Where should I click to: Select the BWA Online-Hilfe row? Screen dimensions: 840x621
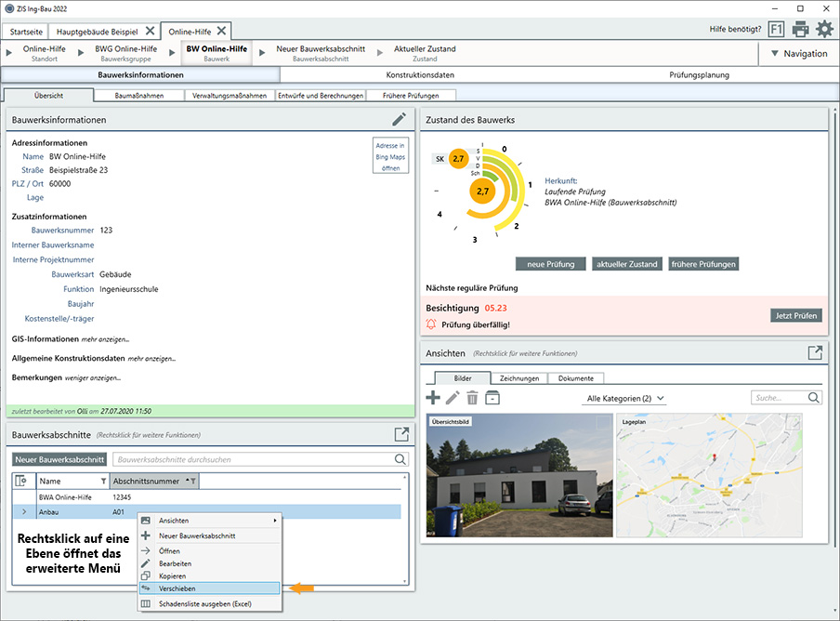pyautogui.click(x=206, y=497)
